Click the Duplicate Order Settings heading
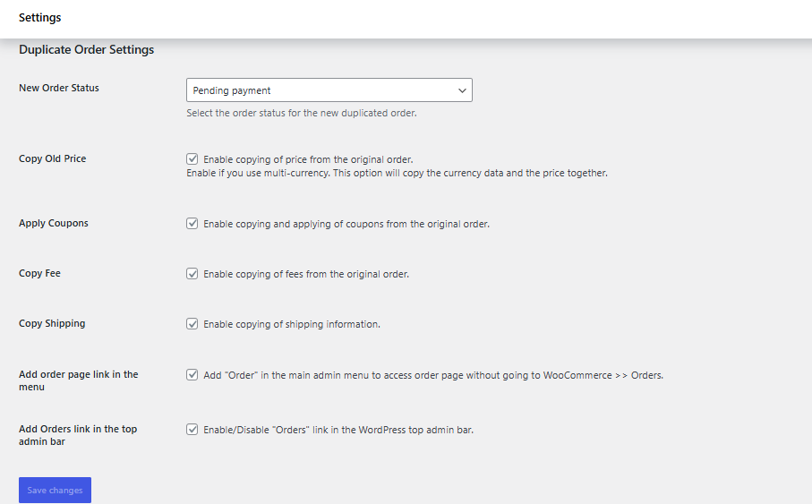This screenshot has width=812, height=504. [x=86, y=50]
